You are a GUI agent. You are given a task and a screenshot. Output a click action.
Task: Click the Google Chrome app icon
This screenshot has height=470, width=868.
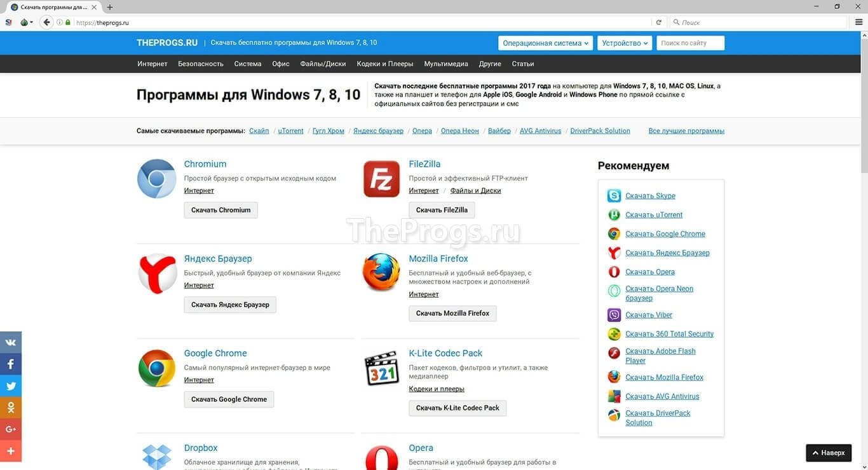coord(157,368)
